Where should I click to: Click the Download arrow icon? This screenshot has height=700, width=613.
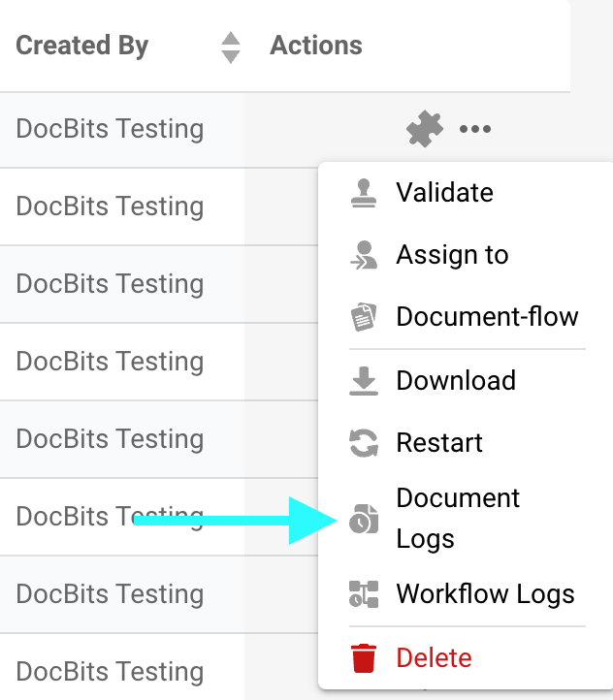click(x=364, y=381)
